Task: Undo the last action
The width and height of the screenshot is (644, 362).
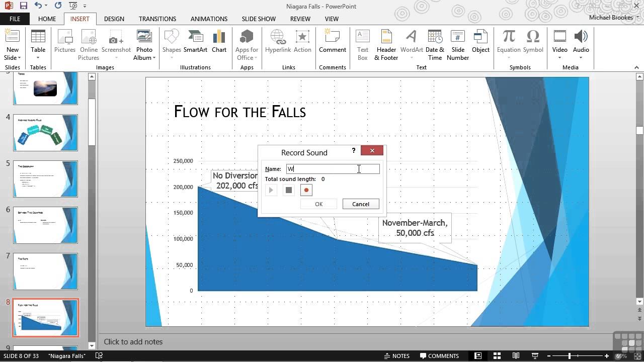Action: (x=38, y=6)
